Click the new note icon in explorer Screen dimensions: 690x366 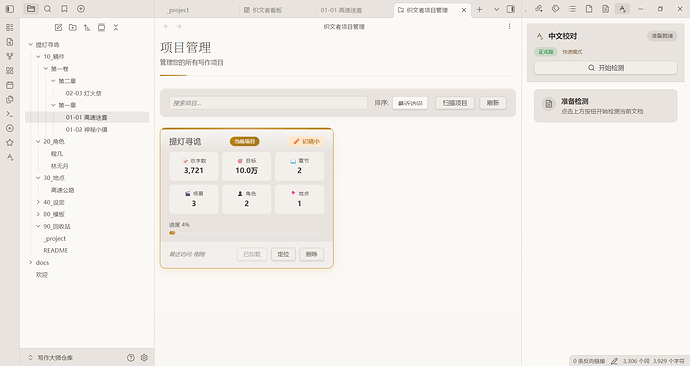click(58, 27)
